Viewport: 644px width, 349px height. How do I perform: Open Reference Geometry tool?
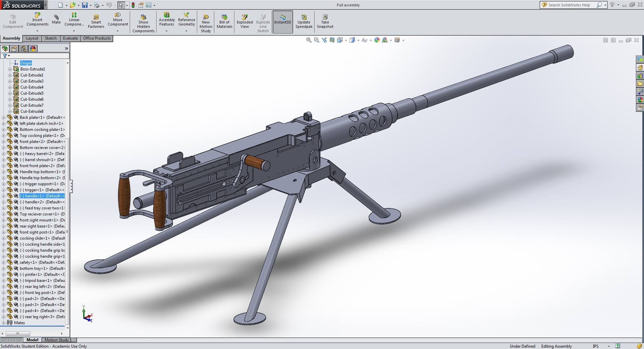[x=186, y=19]
